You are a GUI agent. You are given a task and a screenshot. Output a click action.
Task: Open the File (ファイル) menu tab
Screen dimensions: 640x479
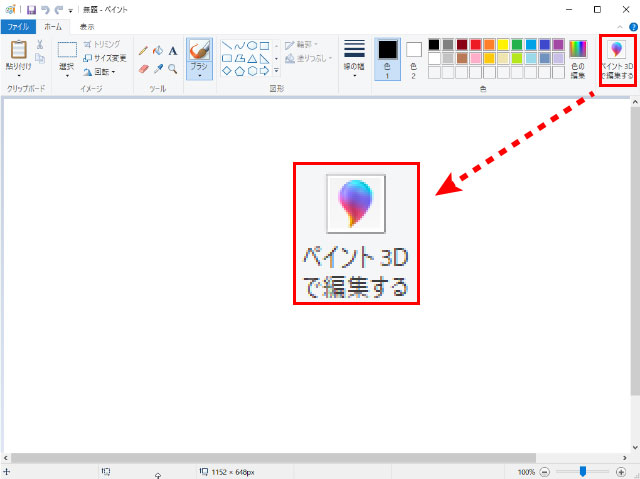tap(18, 27)
